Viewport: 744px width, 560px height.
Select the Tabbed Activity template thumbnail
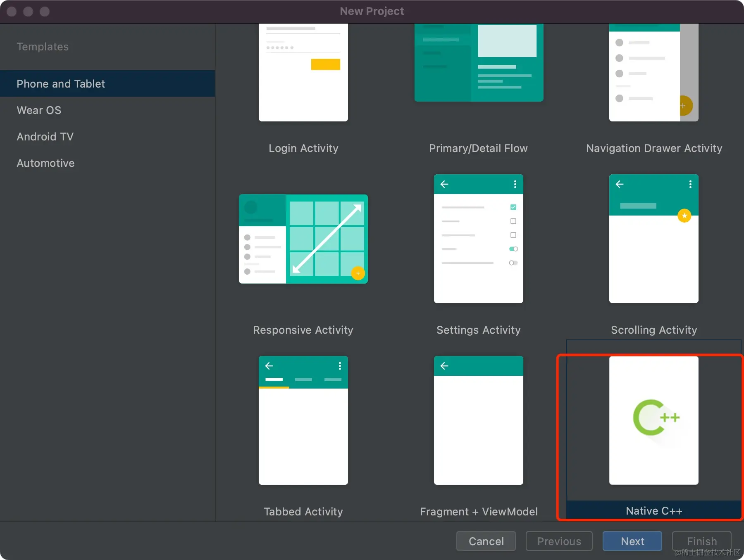pos(303,420)
